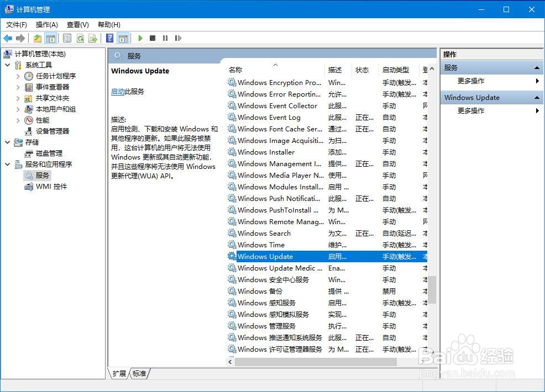Click the back navigation arrow
The height and width of the screenshot is (392, 545).
tap(7, 38)
